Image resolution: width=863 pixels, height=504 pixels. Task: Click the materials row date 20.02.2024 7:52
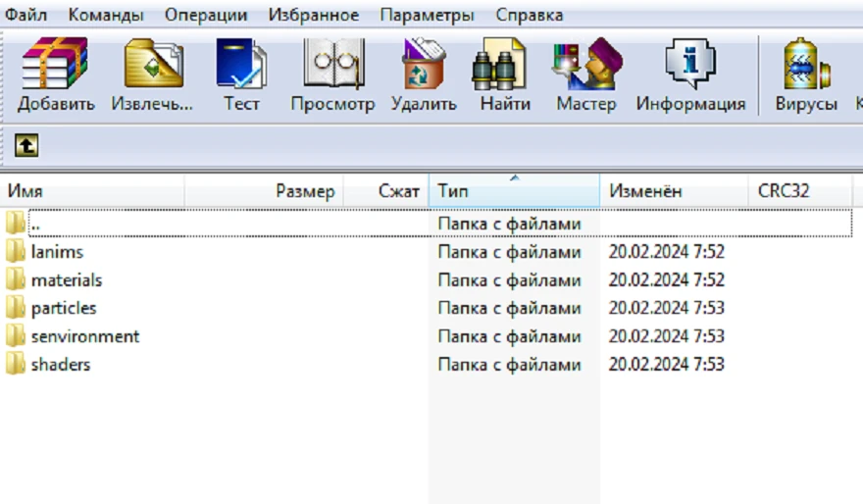(667, 280)
